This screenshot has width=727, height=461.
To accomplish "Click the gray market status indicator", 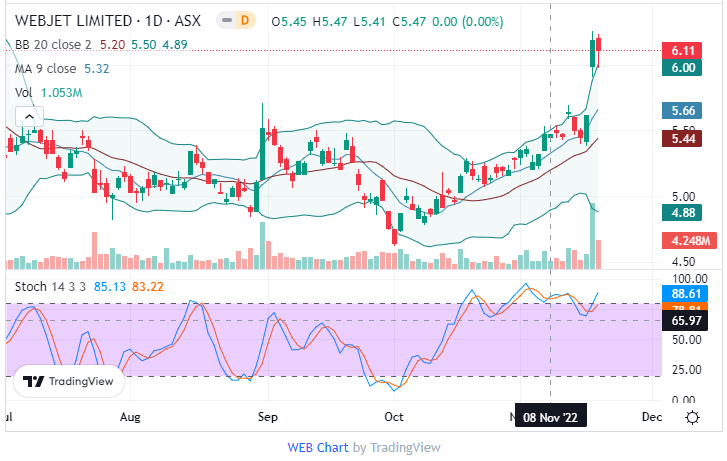I will (225, 21).
